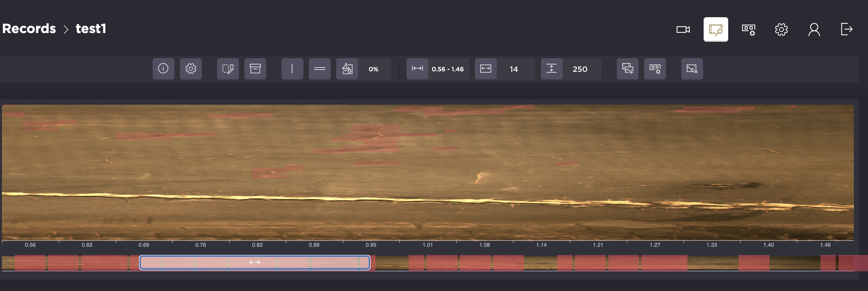The image size is (868, 291).
Task: Click the horizontal fit icon beside 14
Action: pos(485,69)
